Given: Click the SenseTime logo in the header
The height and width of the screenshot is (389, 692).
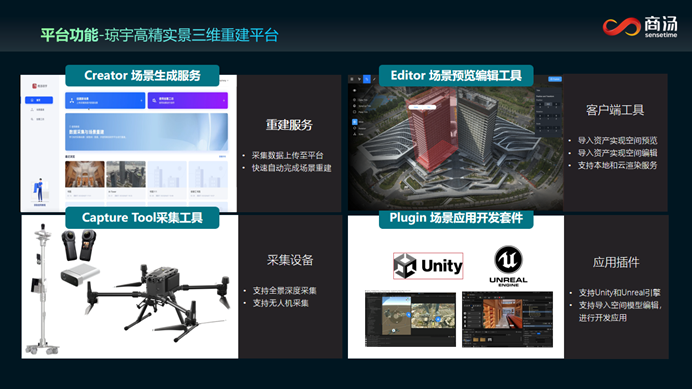Looking at the screenshot, I should click(640, 26).
